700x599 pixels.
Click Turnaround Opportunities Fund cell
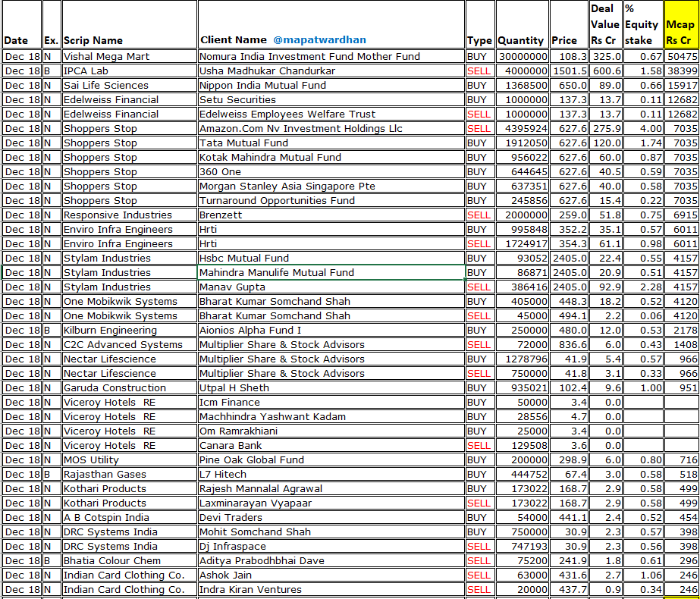[x=331, y=200]
